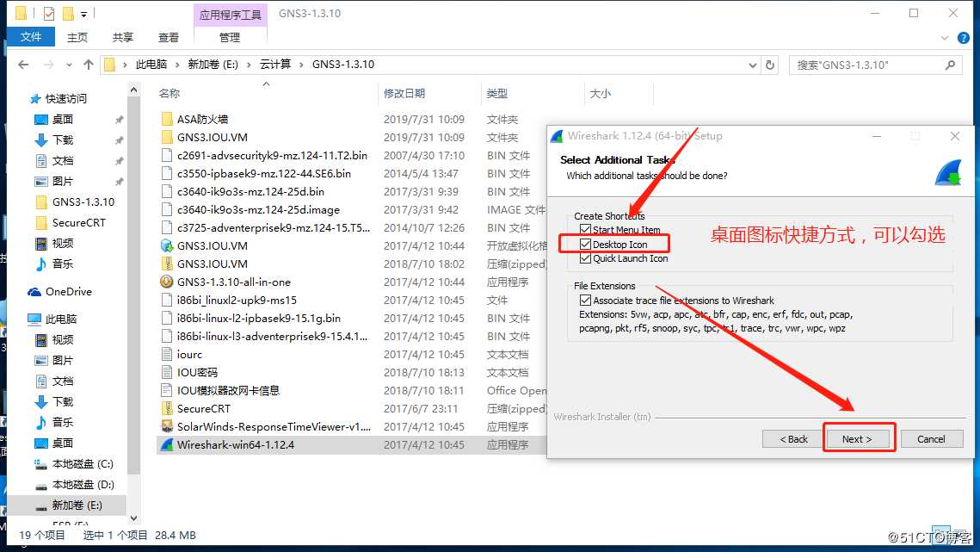Select the iourc text file icon
This screenshot has height=552, width=980.
coord(167,354)
